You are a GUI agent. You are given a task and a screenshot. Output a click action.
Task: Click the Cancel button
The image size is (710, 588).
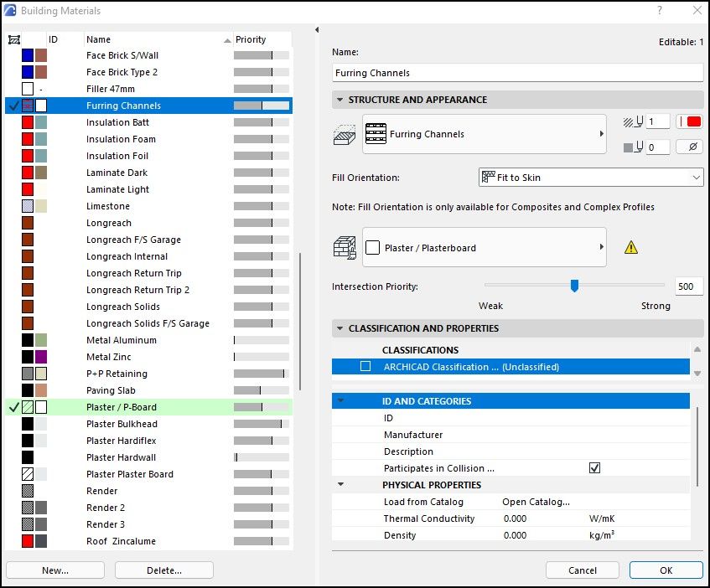[583, 570]
